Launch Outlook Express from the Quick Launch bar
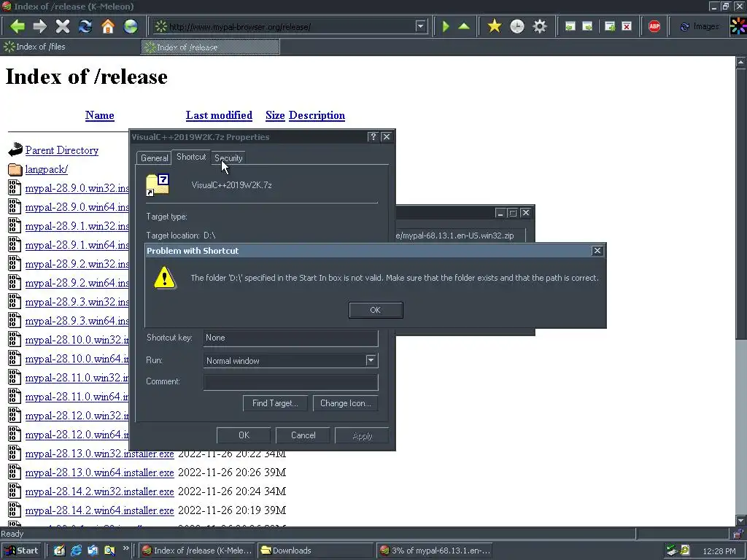747x560 pixels. point(93,551)
